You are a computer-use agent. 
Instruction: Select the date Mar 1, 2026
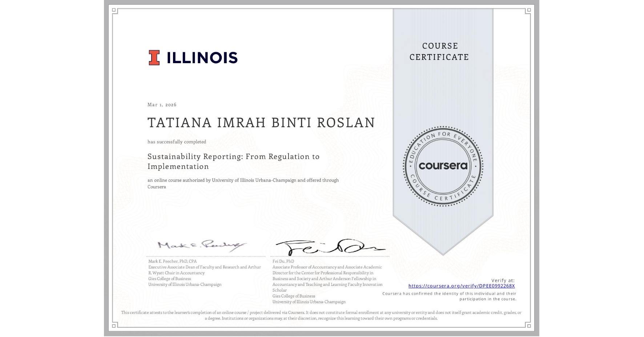click(162, 105)
